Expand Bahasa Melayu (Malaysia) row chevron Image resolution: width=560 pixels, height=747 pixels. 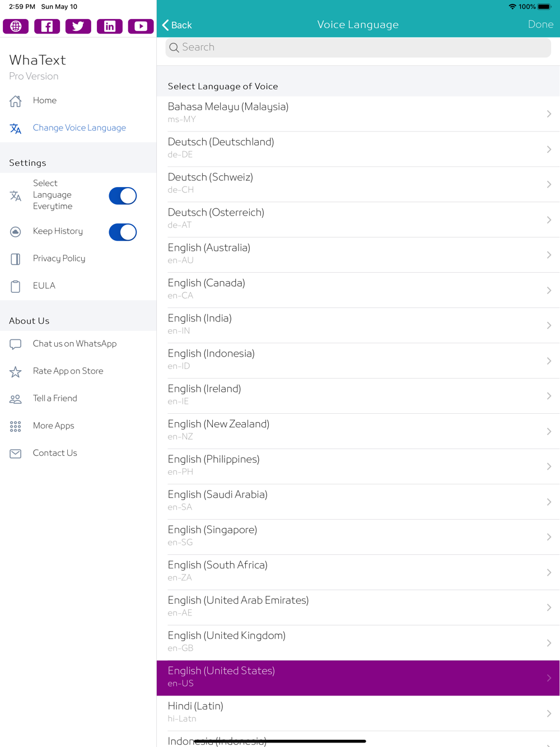pos(549,114)
